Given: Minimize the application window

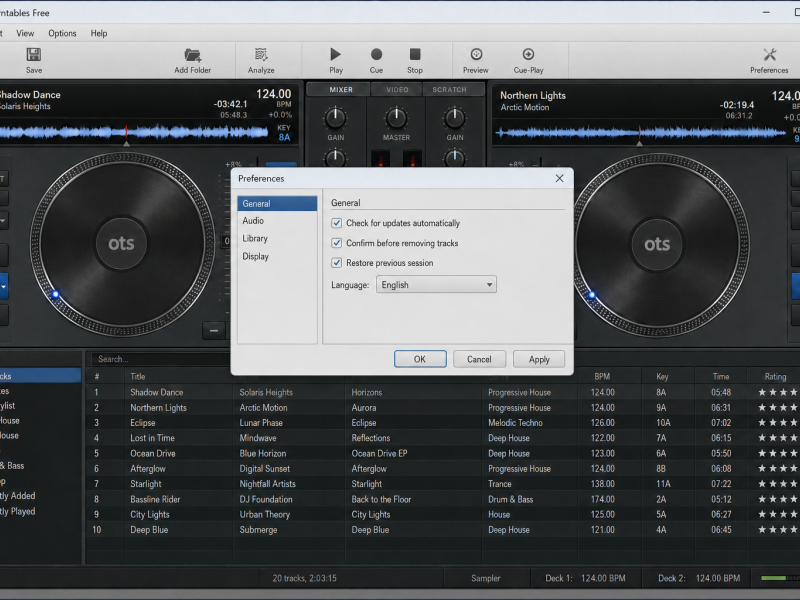Looking at the screenshot, I should click(x=766, y=12).
